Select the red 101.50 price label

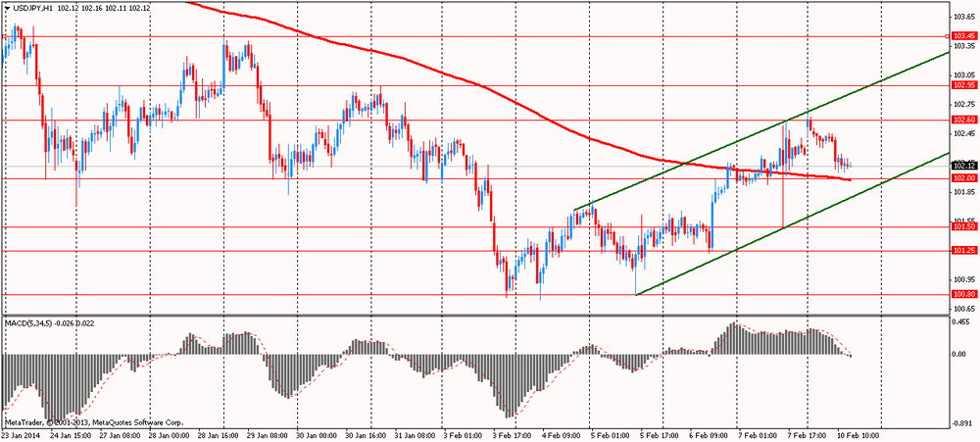pos(963,227)
